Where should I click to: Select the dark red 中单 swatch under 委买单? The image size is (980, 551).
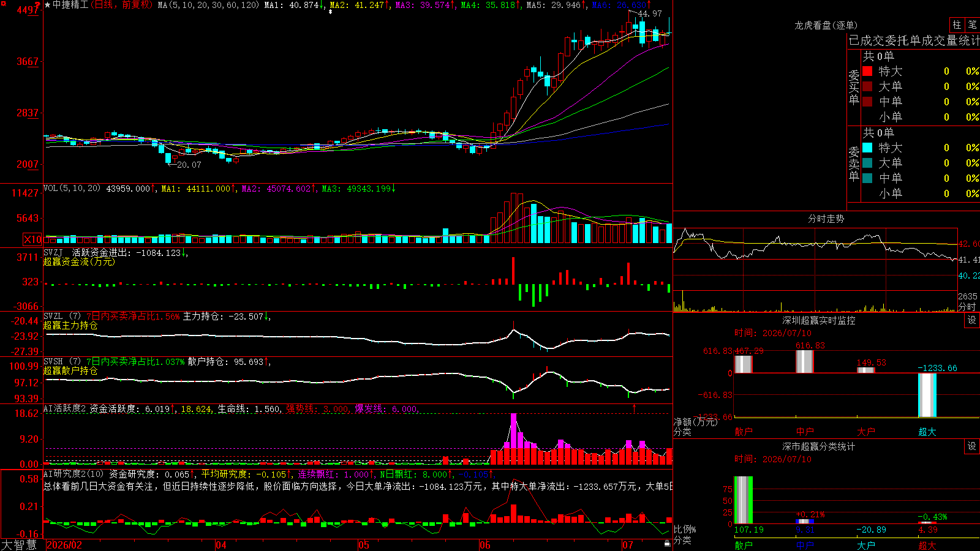(867, 102)
